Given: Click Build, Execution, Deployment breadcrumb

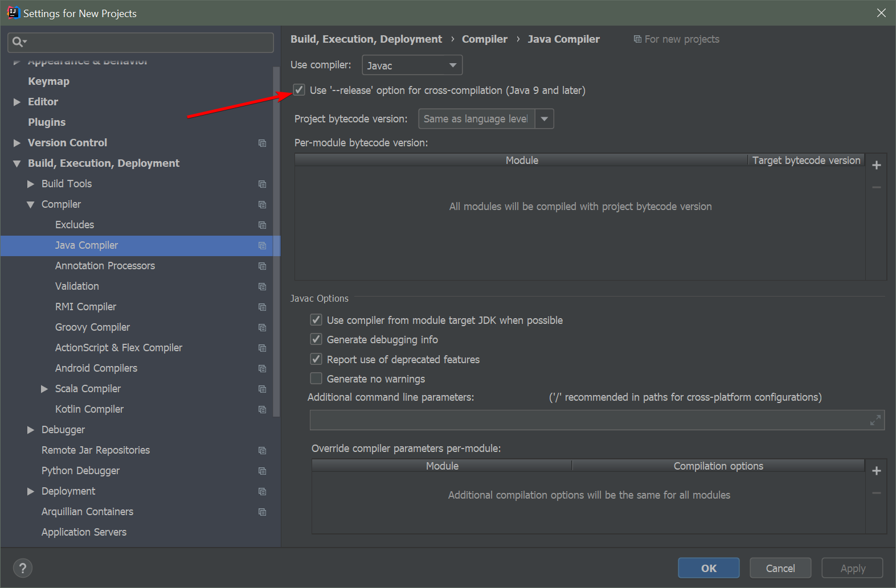Looking at the screenshot, I should point(366,39).
